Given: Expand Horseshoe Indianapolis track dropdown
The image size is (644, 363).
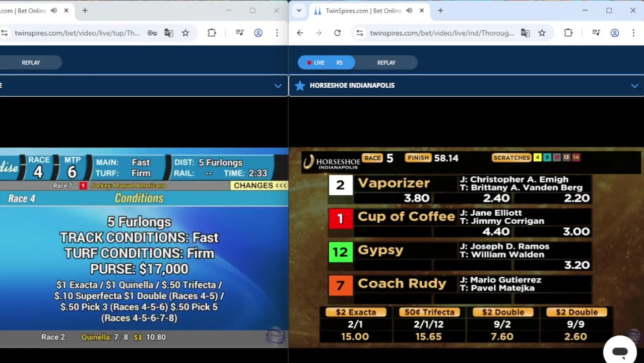Looking at the screenshot, I should click(634, 86).
